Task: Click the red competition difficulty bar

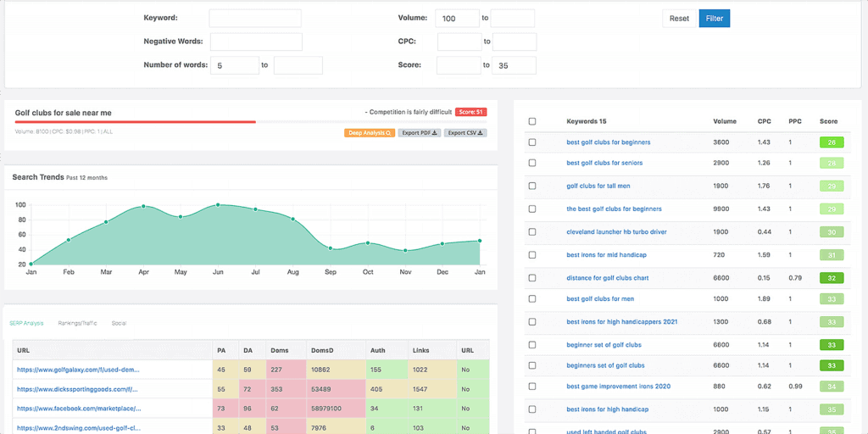Action: coord(136,122)
